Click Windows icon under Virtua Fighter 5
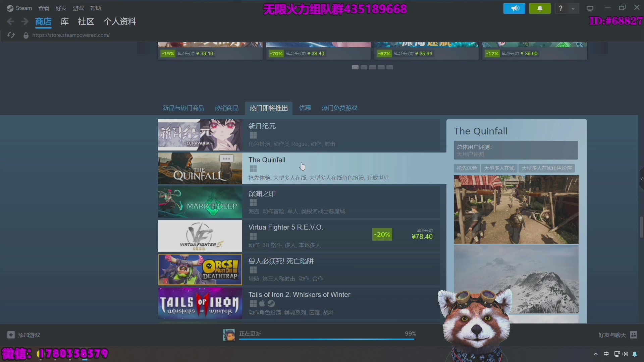Screen dimensions: 644x362 pyautogui.click(x=253, y=236)
